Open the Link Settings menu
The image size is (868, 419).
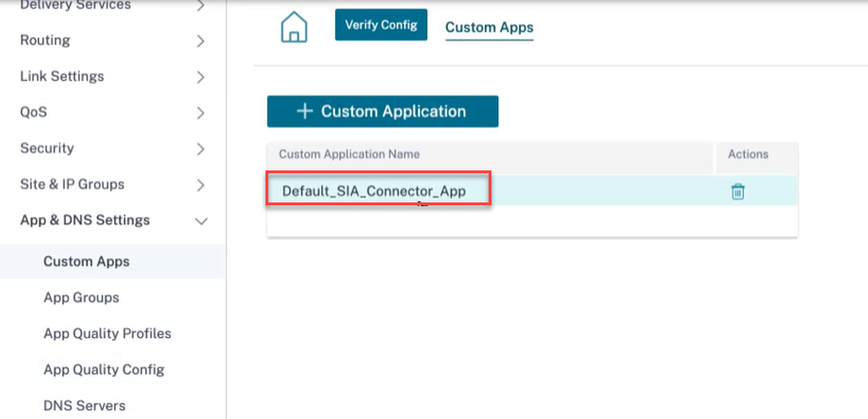62,76
